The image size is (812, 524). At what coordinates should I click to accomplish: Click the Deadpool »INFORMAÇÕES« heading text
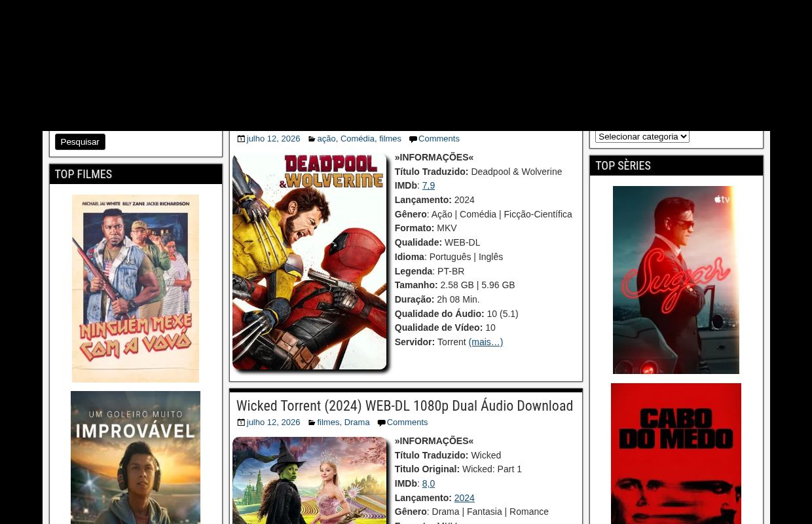pos(434,157)
